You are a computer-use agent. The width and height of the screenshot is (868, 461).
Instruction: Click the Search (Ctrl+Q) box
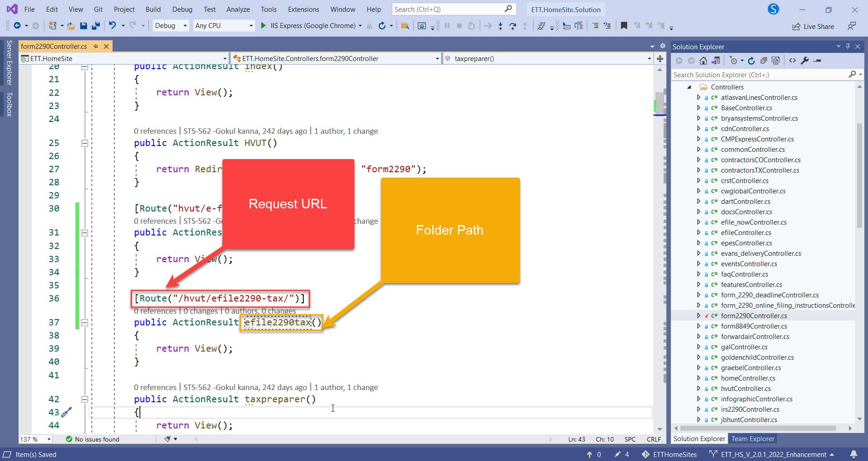[453, 9]
